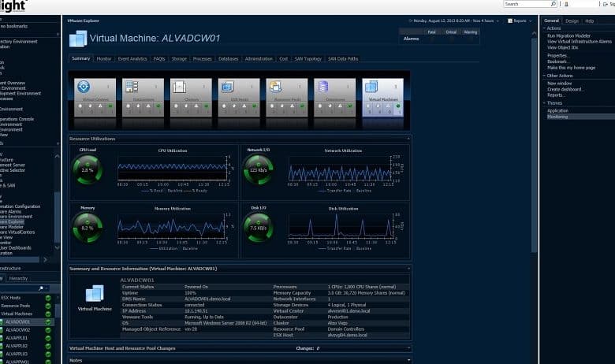615x364 pixels.
Task: Open the SAN Topology tab
Action: 307,59
